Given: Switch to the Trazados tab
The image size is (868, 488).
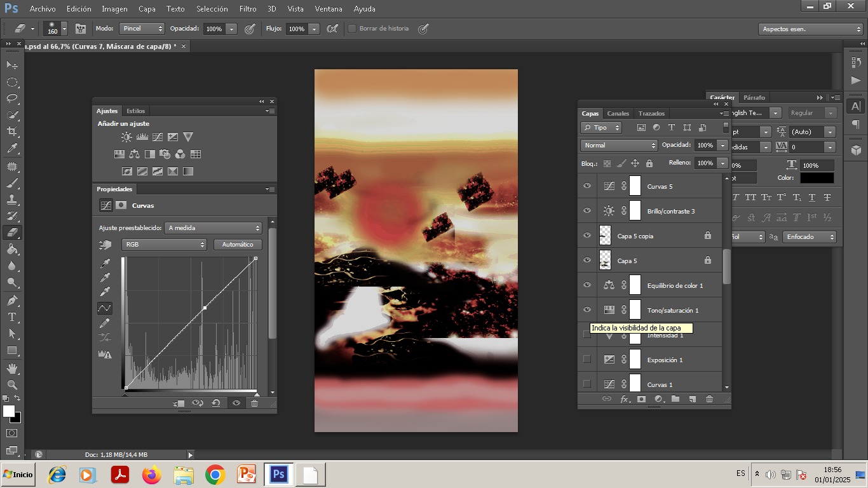Looking at the screenshot, I should [651, 113].
